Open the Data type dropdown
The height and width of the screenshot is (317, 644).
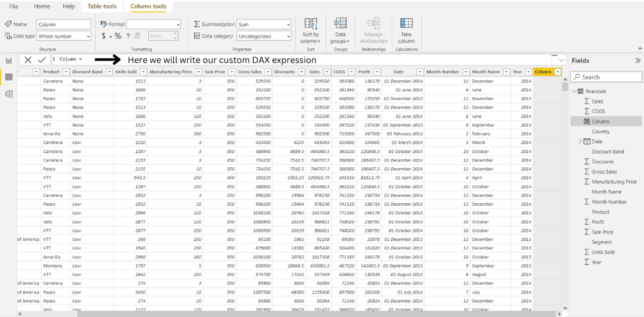(x=64, y=37)
